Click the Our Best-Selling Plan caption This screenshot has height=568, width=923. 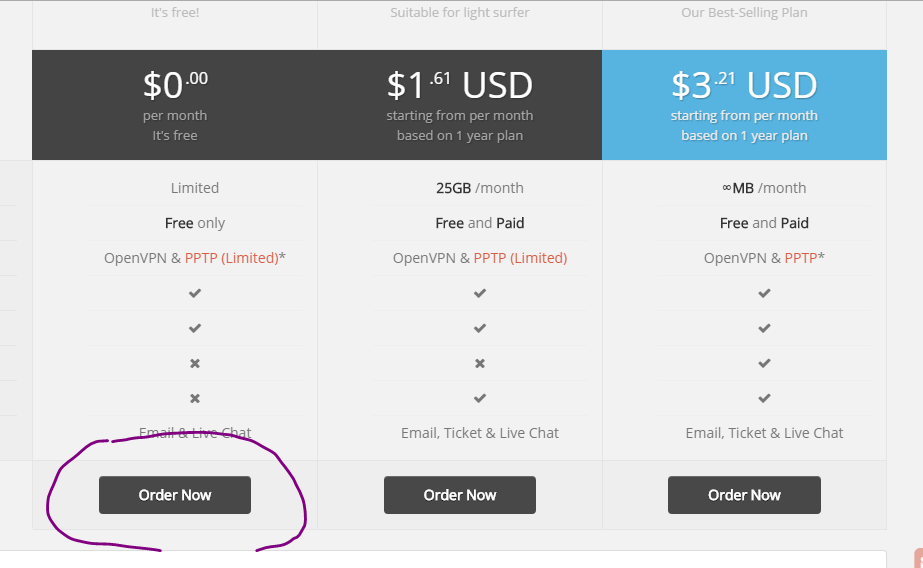pos(744,12)
